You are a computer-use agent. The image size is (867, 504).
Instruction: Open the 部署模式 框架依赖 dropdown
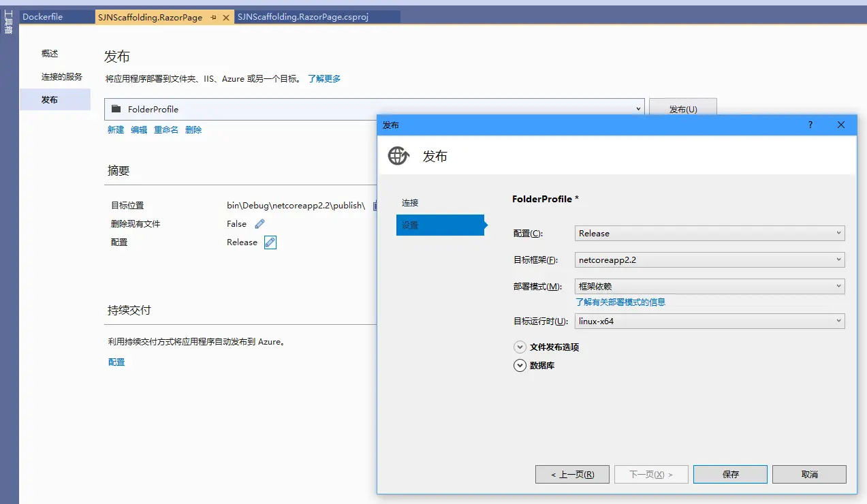pos(710,287)
